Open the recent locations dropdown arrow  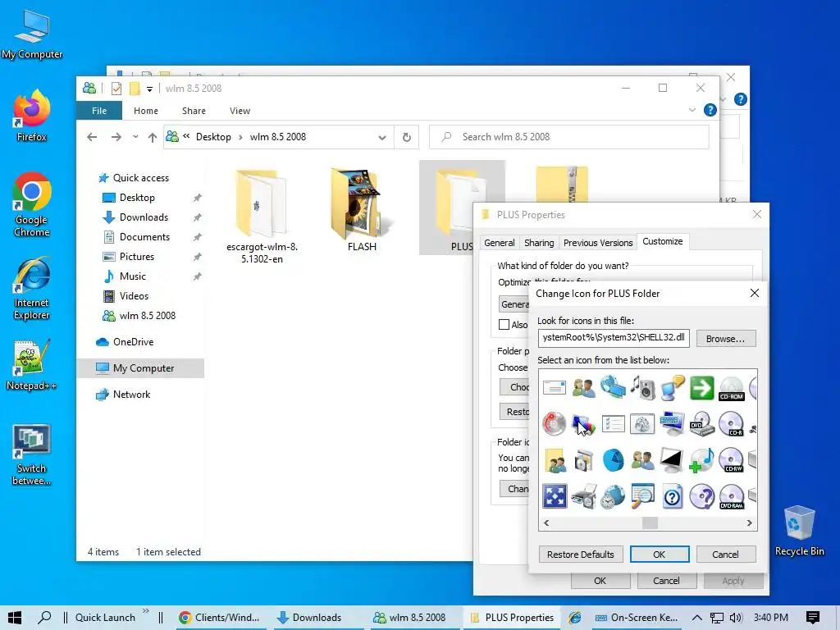(x=135, y=137)
